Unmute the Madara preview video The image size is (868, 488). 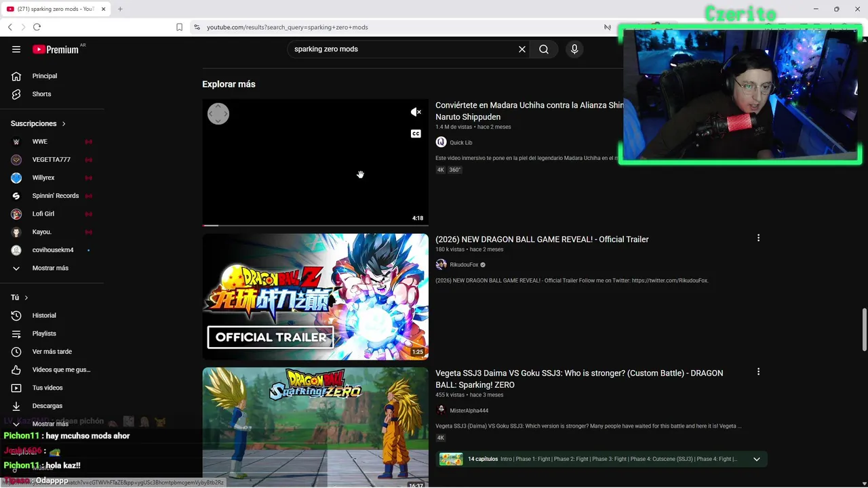[416, 112]
